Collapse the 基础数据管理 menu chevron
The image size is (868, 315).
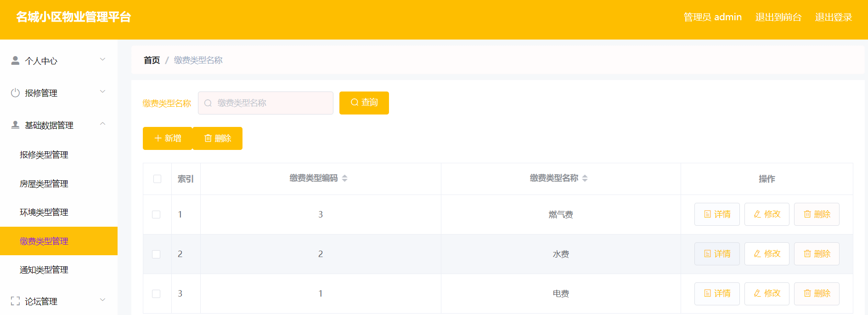click(103, 124)
